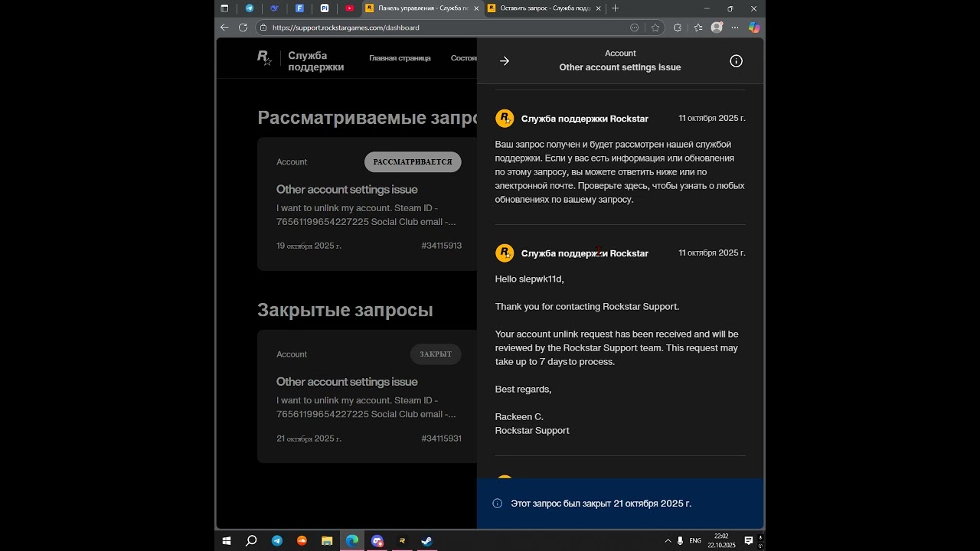Open Rockstar Games Launcher from the taskbar

(402, 541)
